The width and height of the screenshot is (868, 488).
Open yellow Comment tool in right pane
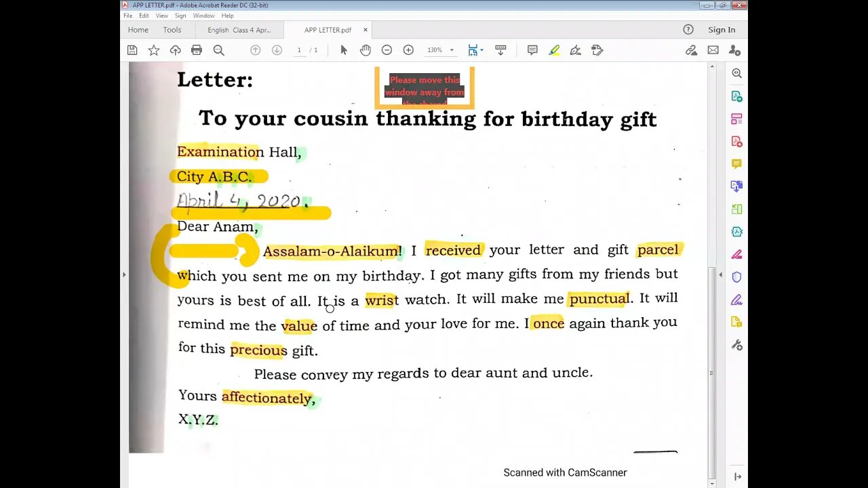(x=737, y=163)
